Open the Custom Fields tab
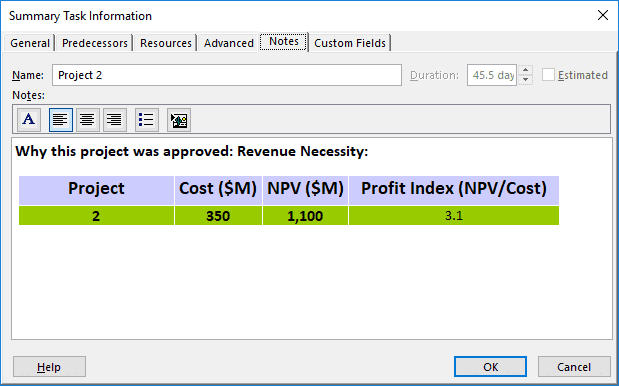 (x=350, y=43)
